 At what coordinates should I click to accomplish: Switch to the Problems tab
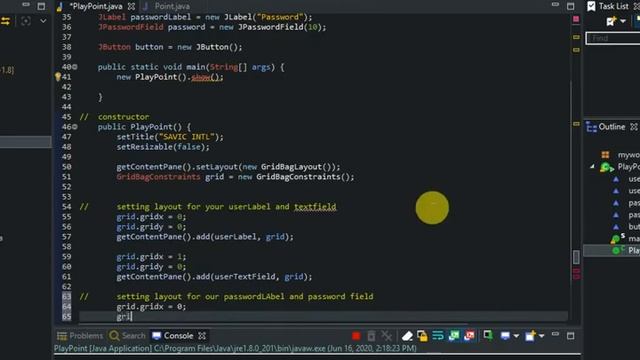click(80, 336)
